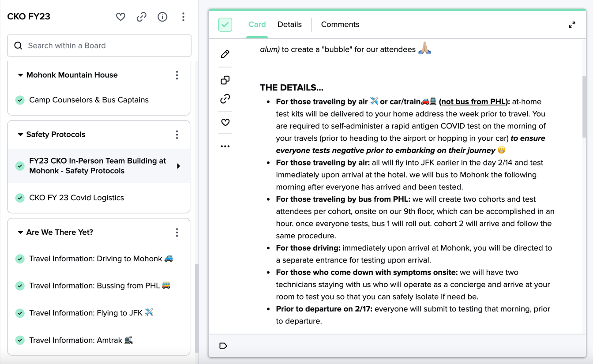Click "For those driving:" bullet heading
593x364 pixels.
tap(308, 248)
